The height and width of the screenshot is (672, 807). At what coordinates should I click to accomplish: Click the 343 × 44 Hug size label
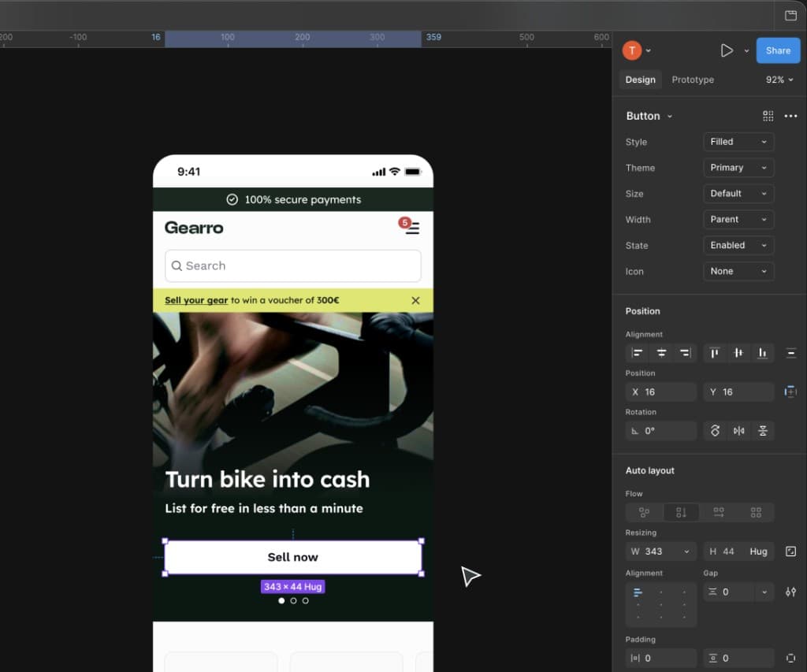point(293,587)
